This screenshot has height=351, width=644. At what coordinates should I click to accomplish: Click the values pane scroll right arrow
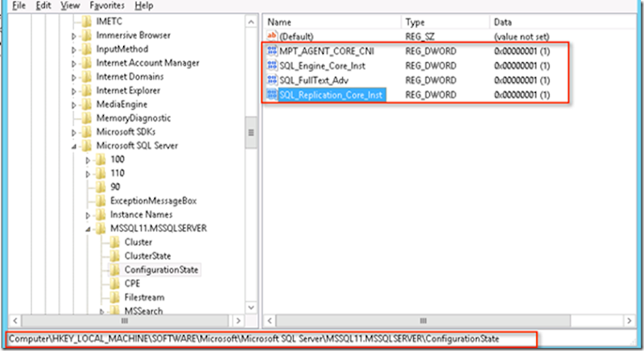pyautogui.click(x=630, y=320)
